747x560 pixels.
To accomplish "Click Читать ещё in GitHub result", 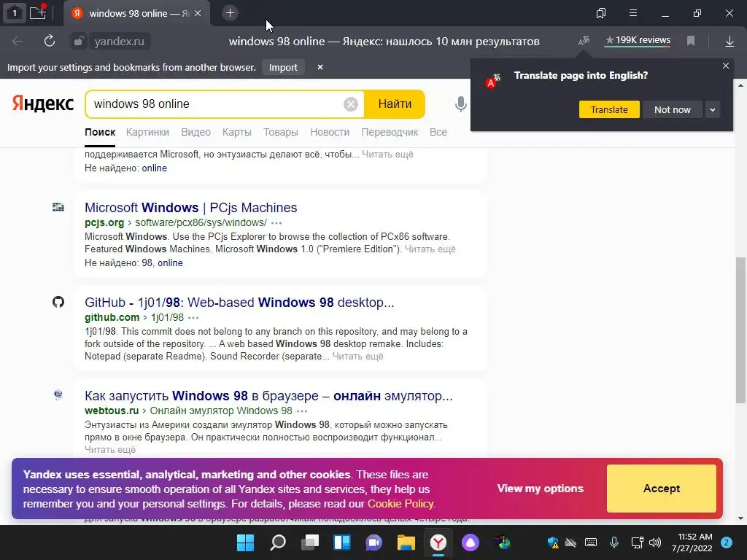I will click(357, 356).
